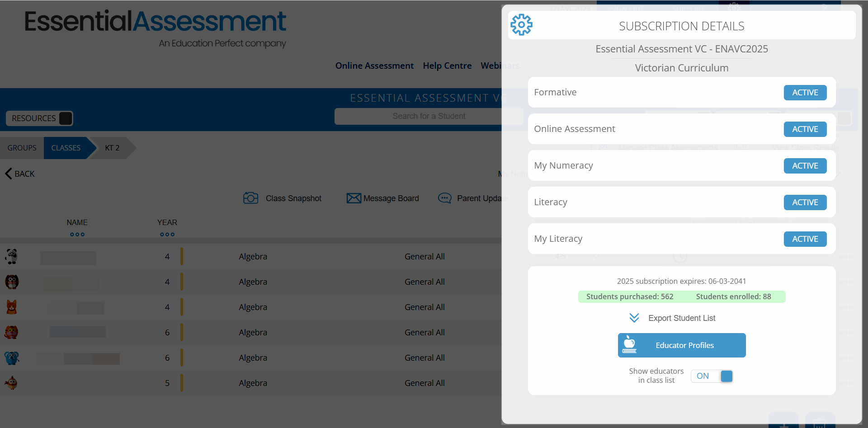The width and height of the screenshot is (868, 428).
Task: Open Class Snapshot camera icon
Action: pos(250,198)
